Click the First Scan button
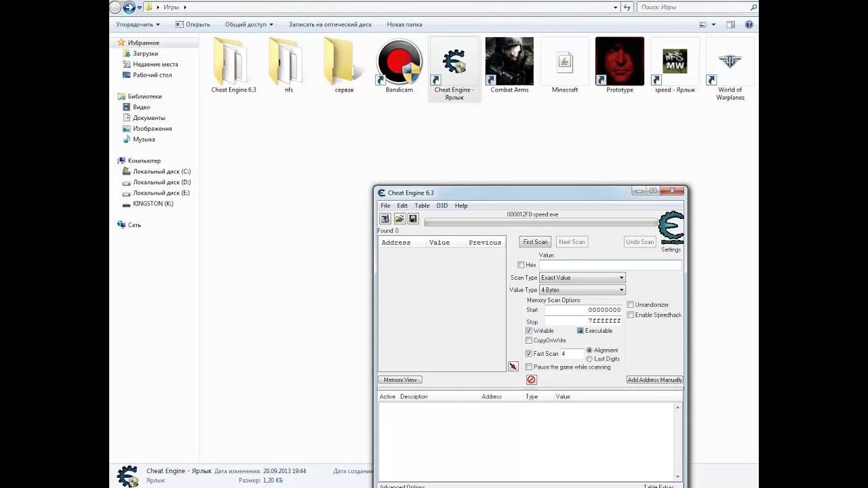The width and height of the screenshot is (868, 488). 534,241
